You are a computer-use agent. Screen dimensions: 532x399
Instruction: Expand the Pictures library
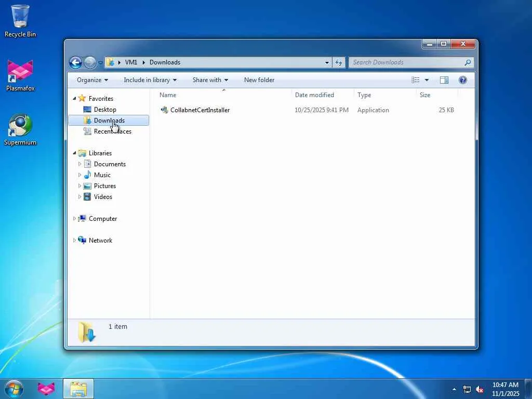(x=79, y=185)
